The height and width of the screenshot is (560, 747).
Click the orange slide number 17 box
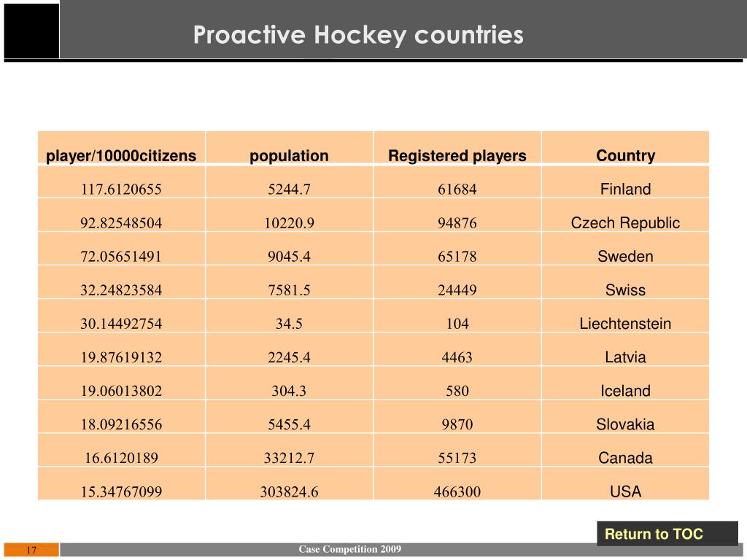31,550
